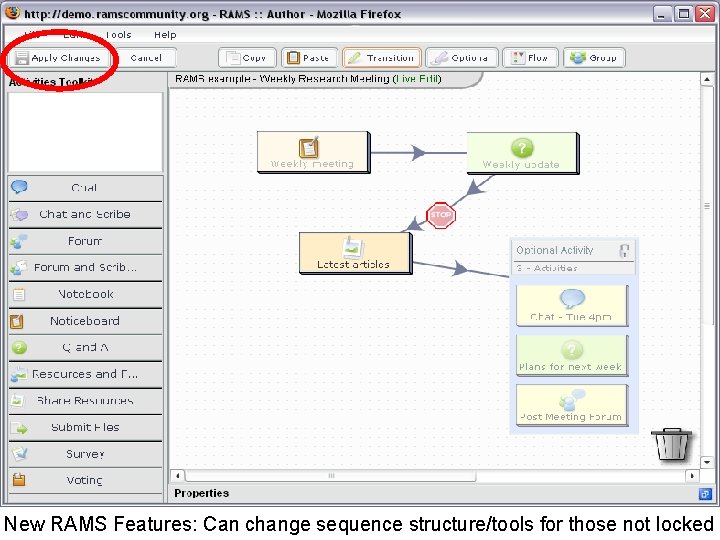720x540 pixels.
Task: Select the Forum and Scribe activity
Action: tap(85, 267)
